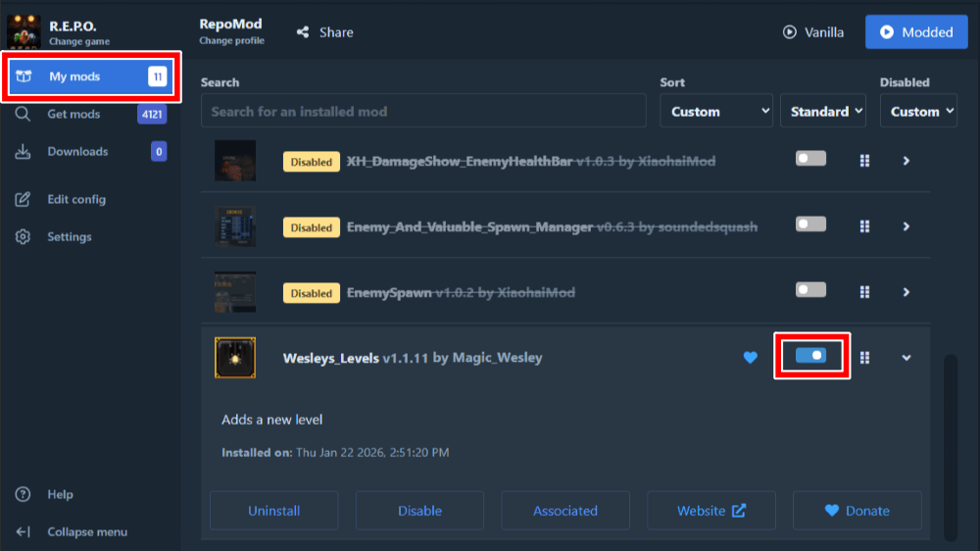Turn off the Wesleys_Levels mod toggle
Screen dimensions: 980x551
coord(810,357)
